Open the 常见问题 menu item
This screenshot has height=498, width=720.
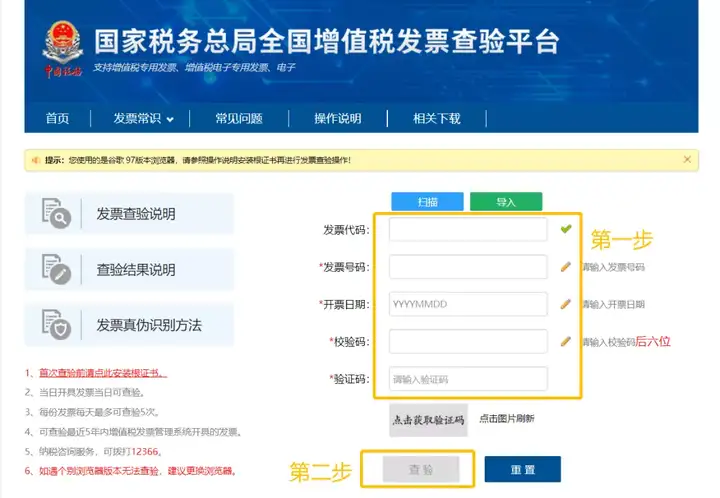point(239,118)
